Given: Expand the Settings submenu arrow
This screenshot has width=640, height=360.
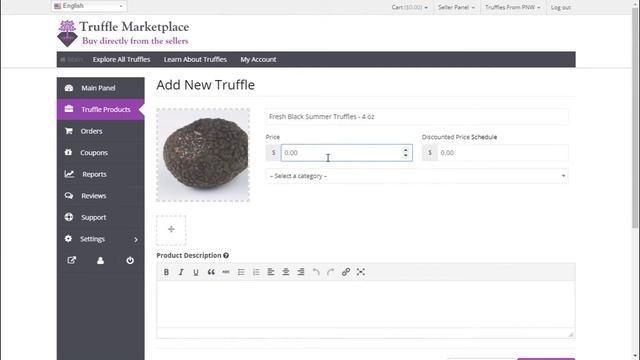Looking at the screenshot, I should [136, 240].
